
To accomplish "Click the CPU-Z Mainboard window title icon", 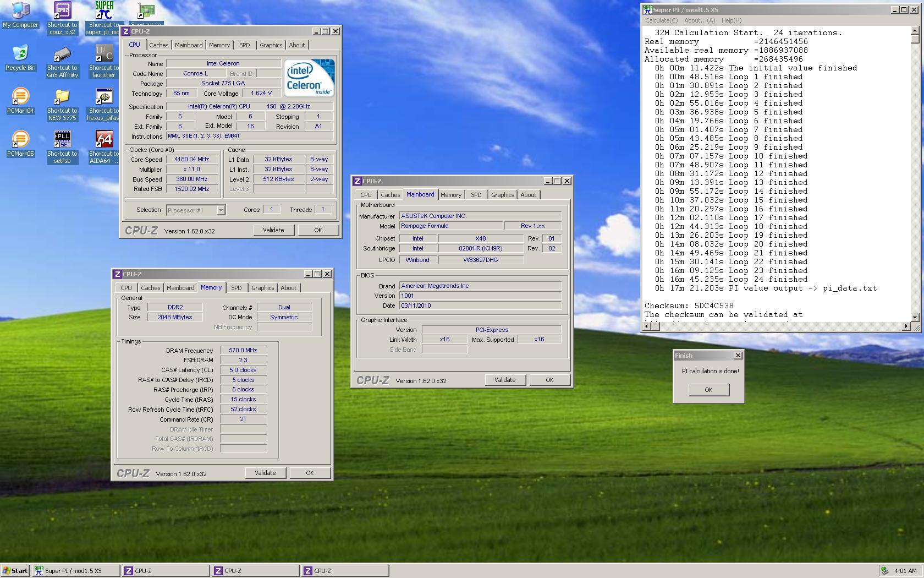I will (x=358, y=181).
